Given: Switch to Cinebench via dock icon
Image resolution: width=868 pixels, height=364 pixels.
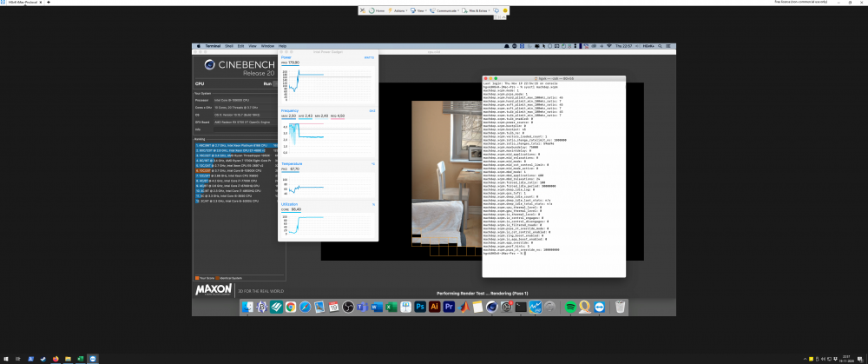Looking at the screenshot, I should (492, 307).
